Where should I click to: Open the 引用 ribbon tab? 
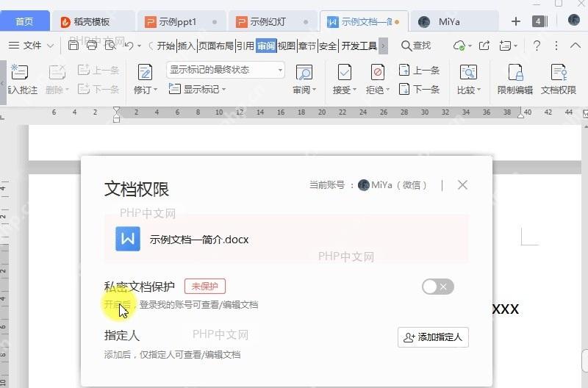point(245,46)
